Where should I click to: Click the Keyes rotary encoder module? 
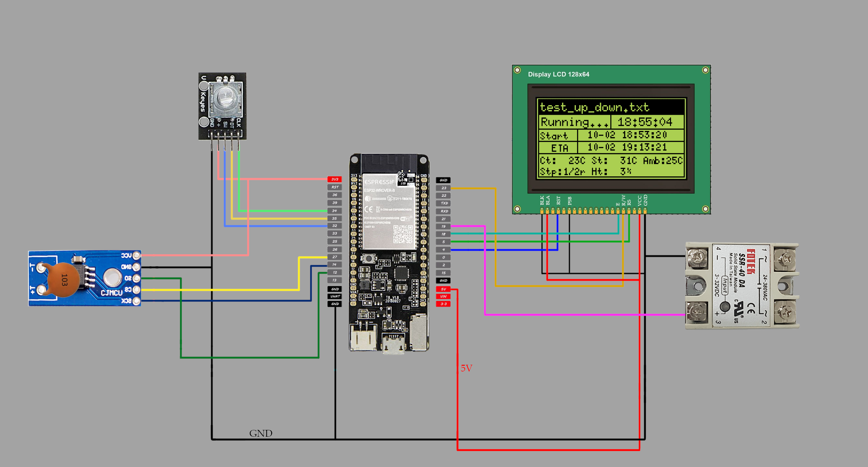pyautogui.click(x=222, y=106)
